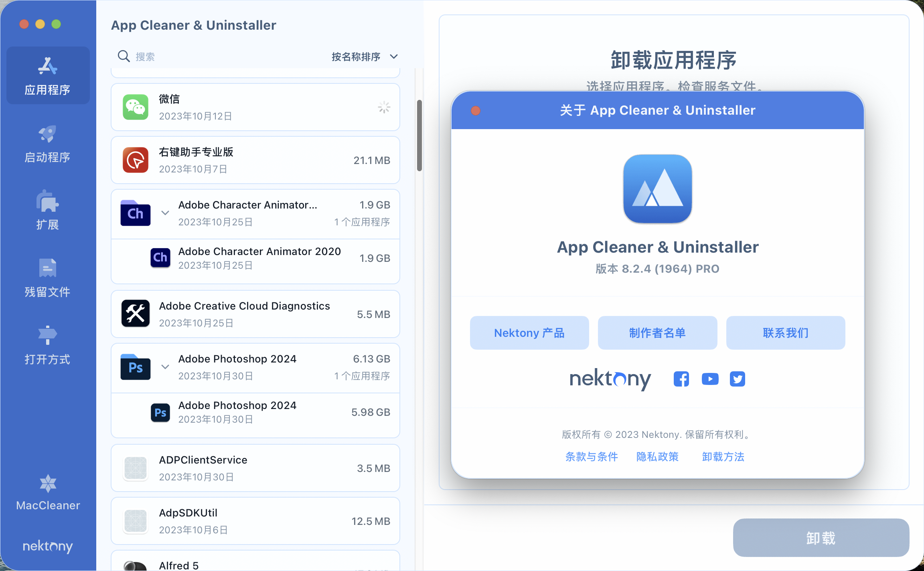Open the 条款与条件 terms link

tap(592, 457)
